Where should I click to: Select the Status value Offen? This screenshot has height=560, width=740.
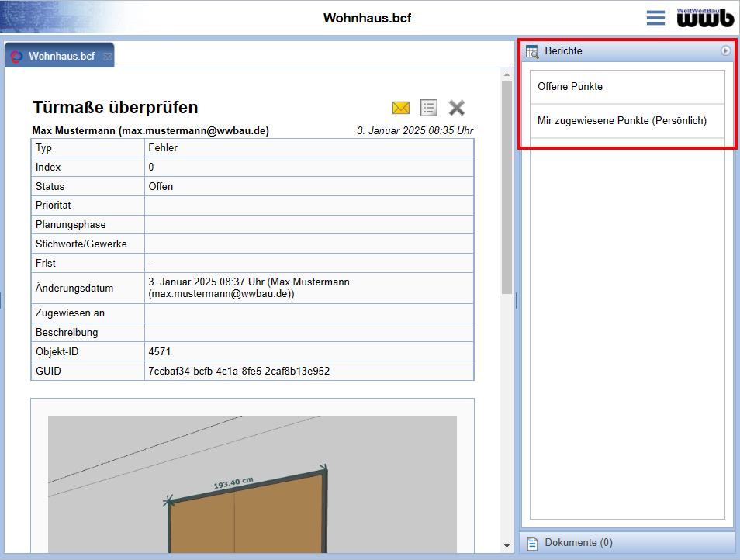161,186
